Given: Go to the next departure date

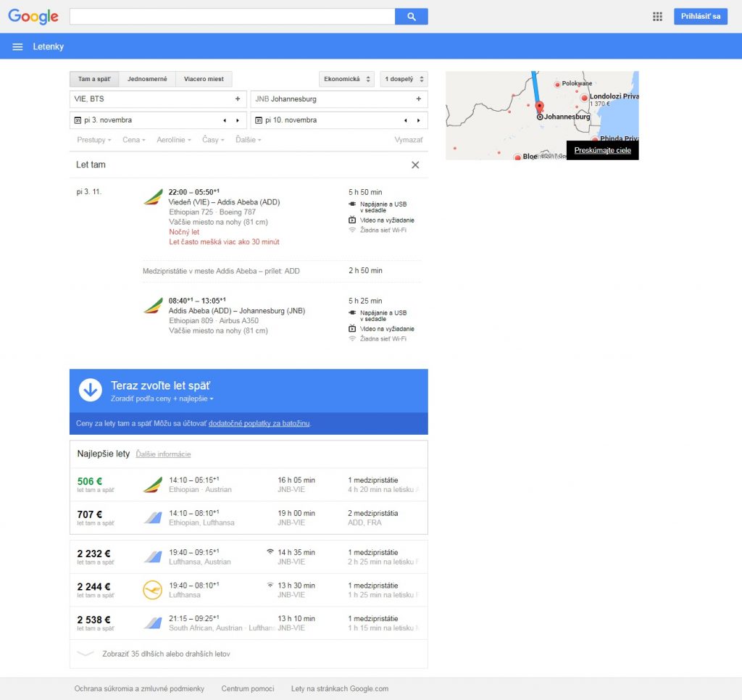Looking at the screenshot, I should (x=238, y=120).
